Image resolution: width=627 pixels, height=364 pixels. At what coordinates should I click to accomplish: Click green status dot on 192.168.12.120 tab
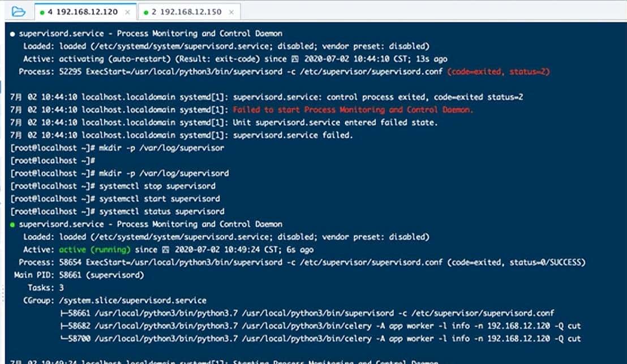point(42,12)
